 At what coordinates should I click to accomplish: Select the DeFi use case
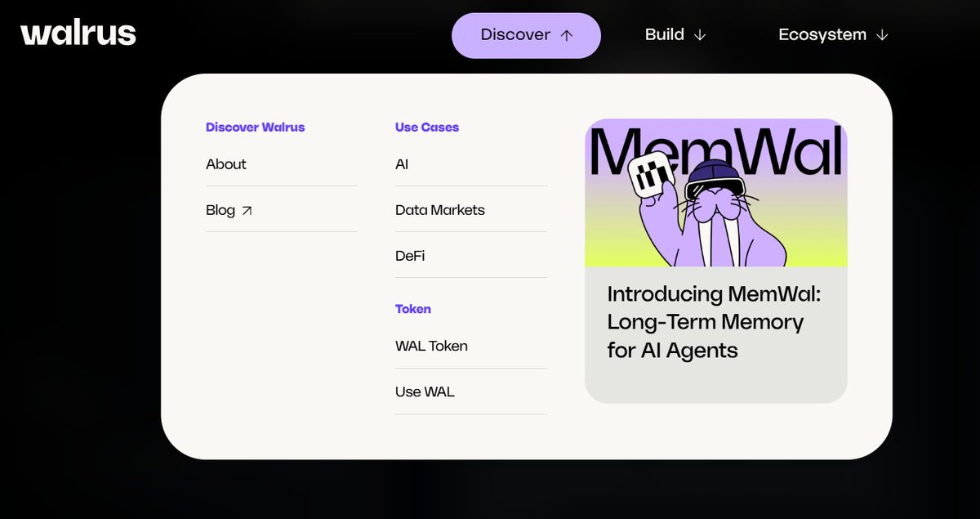(410, 256)
